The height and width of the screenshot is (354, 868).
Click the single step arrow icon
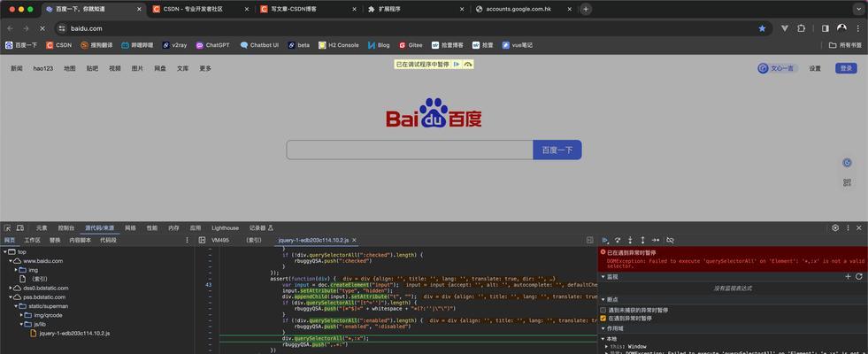[x=656, y=240]
